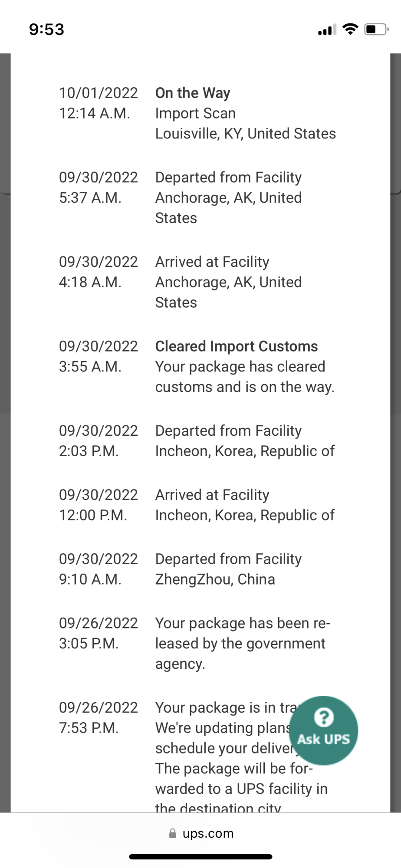Image resolution: width=401 pixels, height=868 pixels.
Task: Tap the cellular signal bars icon
Action: [x=327, y=30]
